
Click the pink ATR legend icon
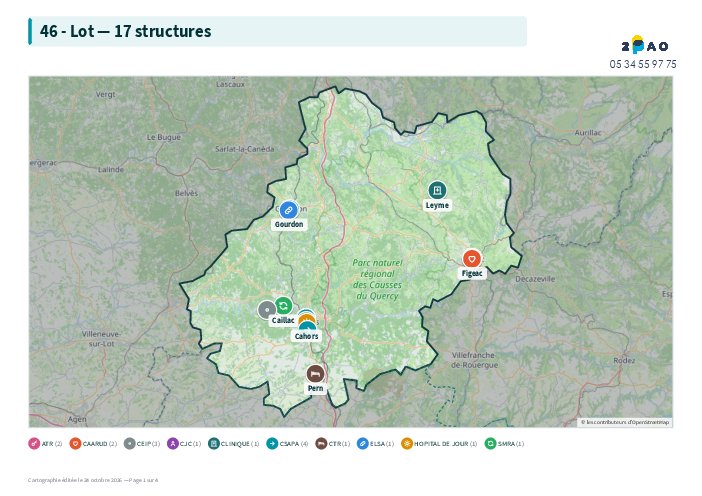pyautogui.click(x=34, y=444)
